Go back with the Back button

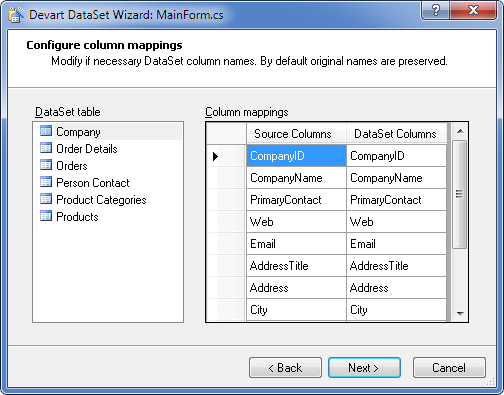point(285,368)
